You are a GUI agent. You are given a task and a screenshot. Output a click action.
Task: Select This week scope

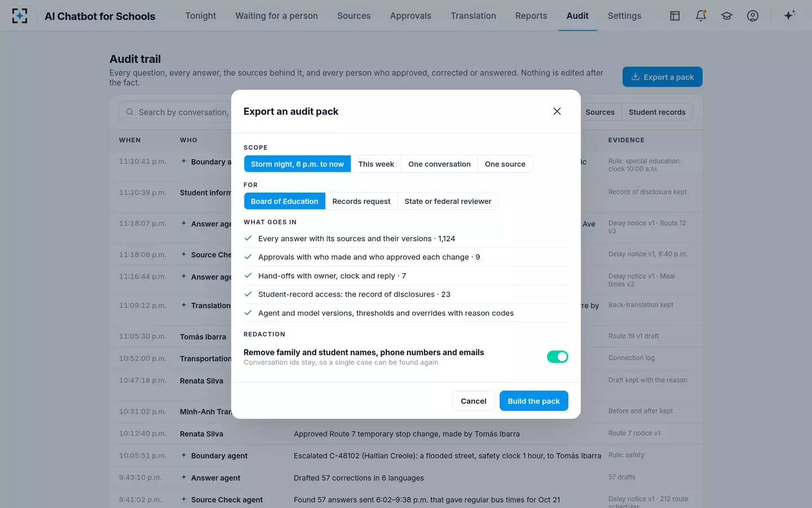[376, 164]
